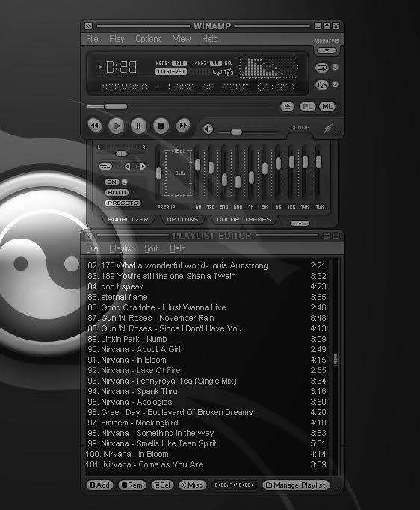Stop playback with the Stop button
420x510 pixels.
[x=161, y=126]
